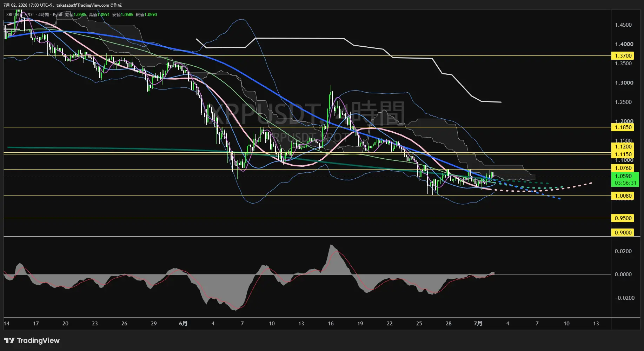This screenshot has height=351, width=644.
Task: Click the 03:56:31 bar countdown timer
Action: (625, 183)
